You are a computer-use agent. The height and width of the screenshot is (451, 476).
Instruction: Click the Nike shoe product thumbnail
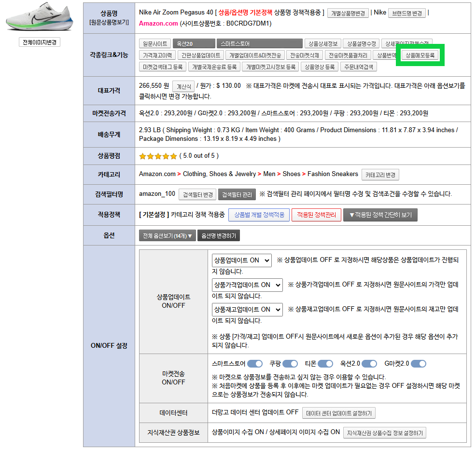click(40, 19)
